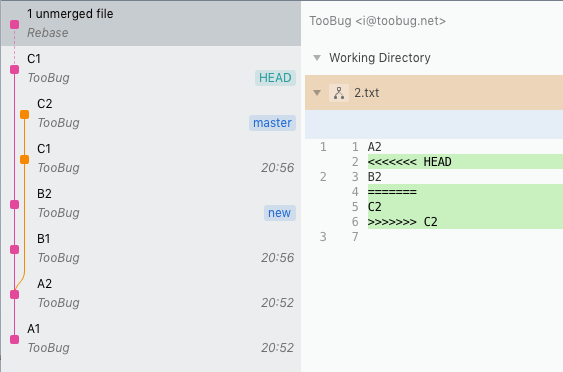563x372 pixels.
Task: Click the 2.txt file name header
Action: click(x=367, y=93)
